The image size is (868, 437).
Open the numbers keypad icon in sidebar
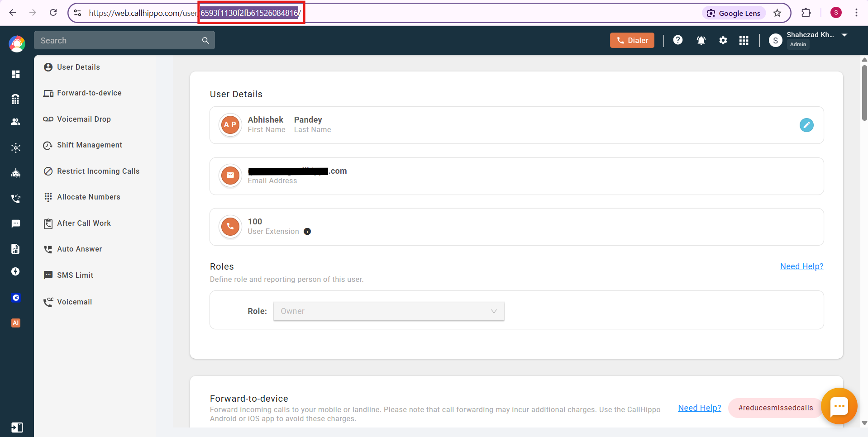[x=16, y=99]
